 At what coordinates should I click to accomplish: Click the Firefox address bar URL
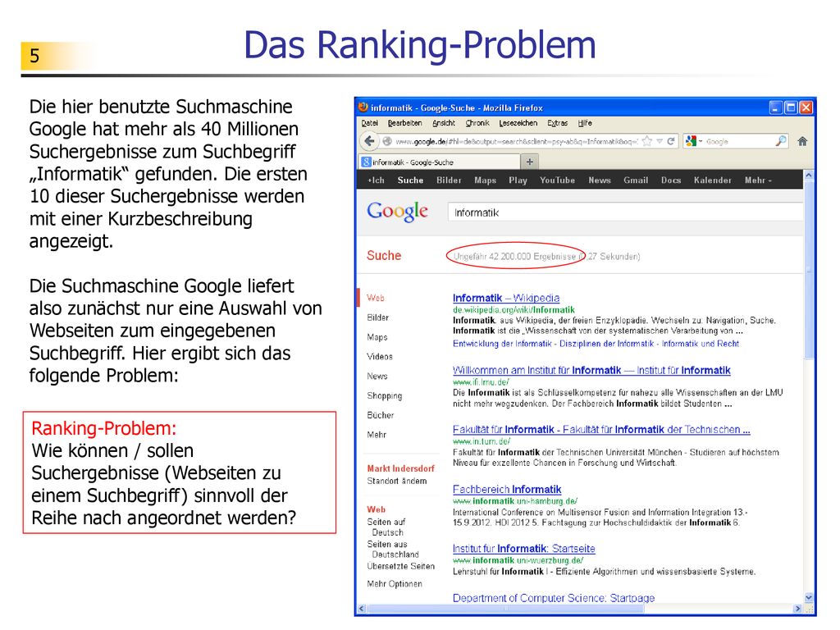pyautogui.click(x=517, y=141)
